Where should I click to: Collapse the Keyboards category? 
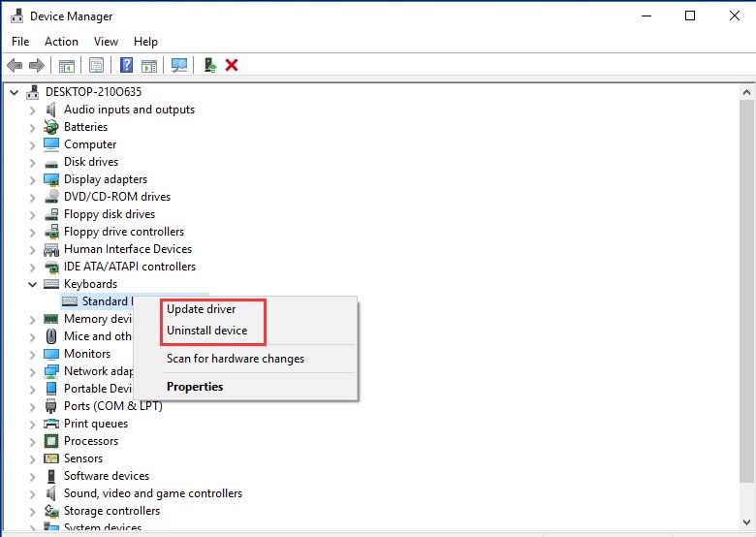click(32, 284)
